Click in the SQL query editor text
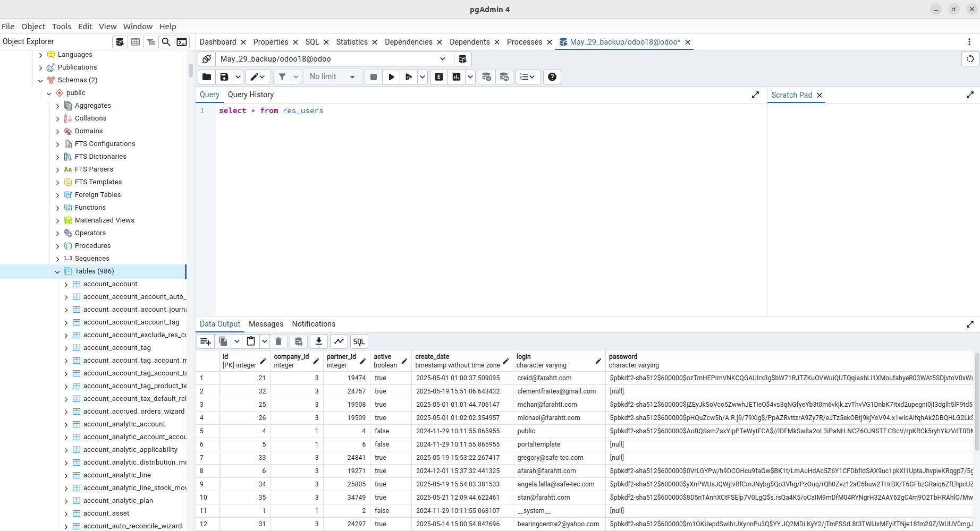This screenshot has height=531, width=980. coord(271,111)
